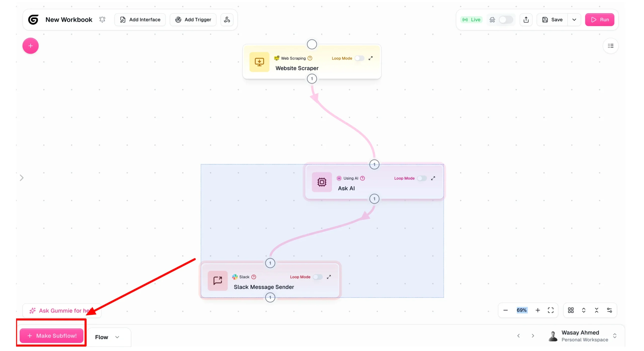Go forward with the right arrow
The image size is (644, 351).
pos(533,336)
